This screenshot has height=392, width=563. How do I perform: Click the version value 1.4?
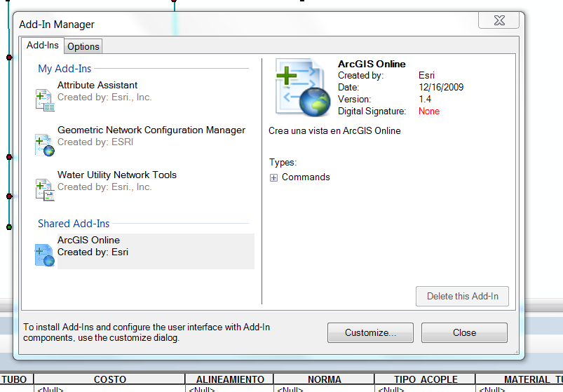coord(425,100)
